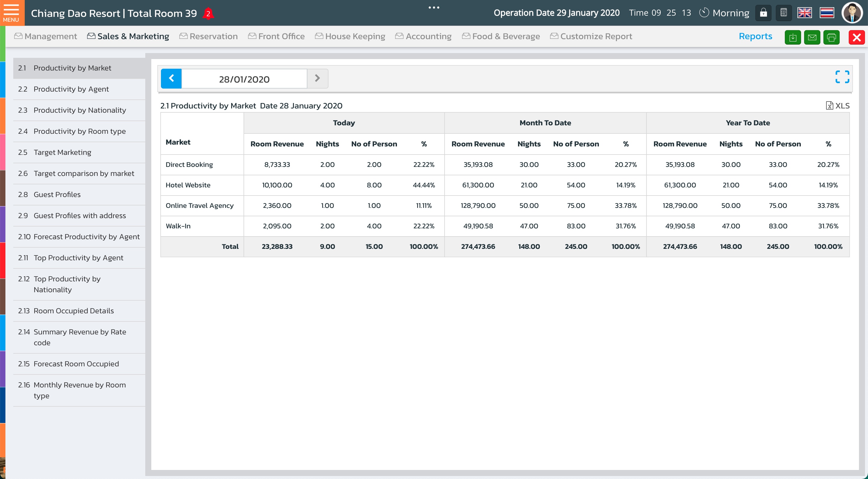This screenshot has width=868, height=479.
Task: Close the reports panel with red X
Action: (857, 37)
